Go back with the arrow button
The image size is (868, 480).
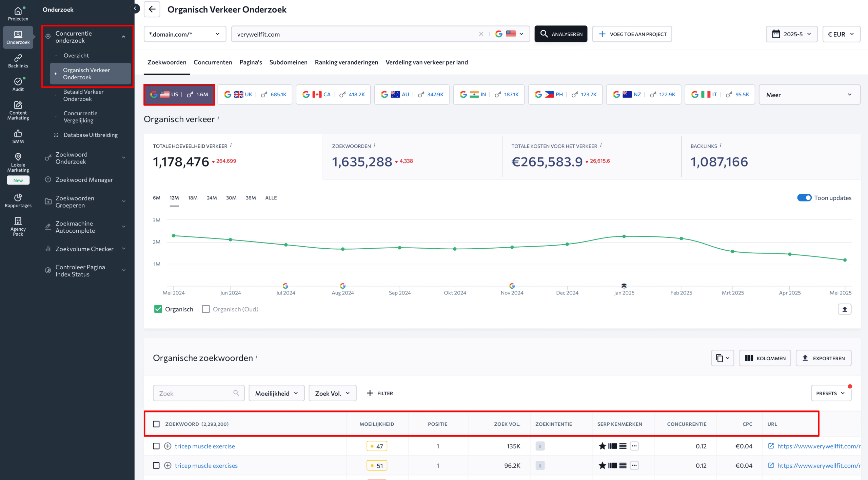(x=152, y=9)
